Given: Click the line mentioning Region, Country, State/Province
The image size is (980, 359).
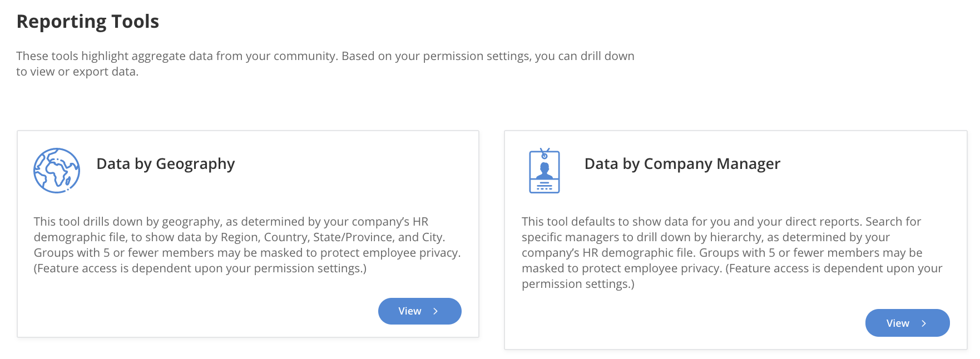Looking at the screenshot, I should (239, 237).
